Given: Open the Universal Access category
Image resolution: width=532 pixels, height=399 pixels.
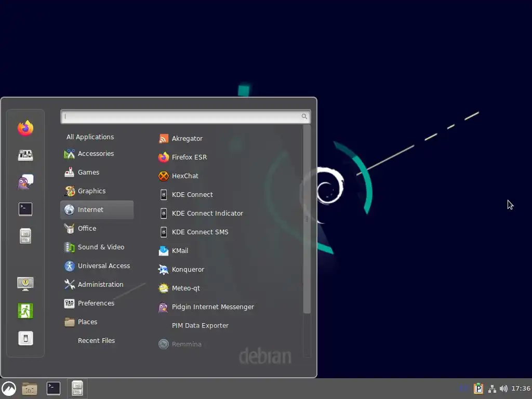Looking at the screenshot, I should (x=97, y=265).
